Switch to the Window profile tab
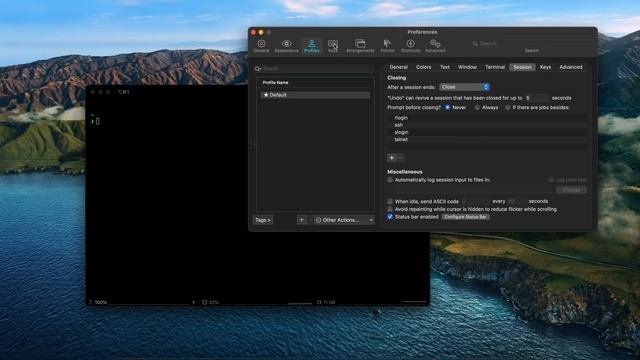 click(467, 67)
